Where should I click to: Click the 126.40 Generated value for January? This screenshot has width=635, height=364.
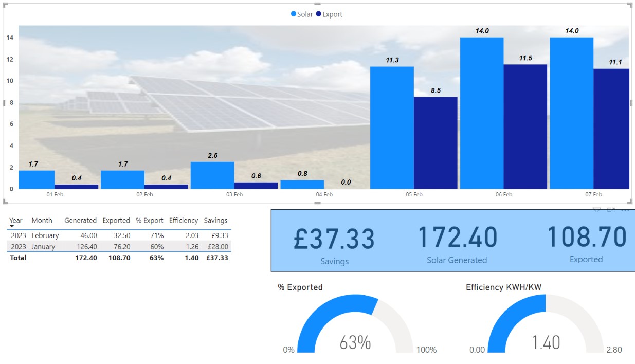86,247
